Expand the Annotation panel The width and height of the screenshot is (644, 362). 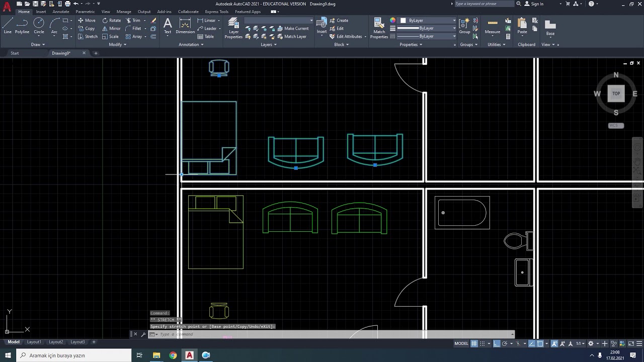pos(191,44)
